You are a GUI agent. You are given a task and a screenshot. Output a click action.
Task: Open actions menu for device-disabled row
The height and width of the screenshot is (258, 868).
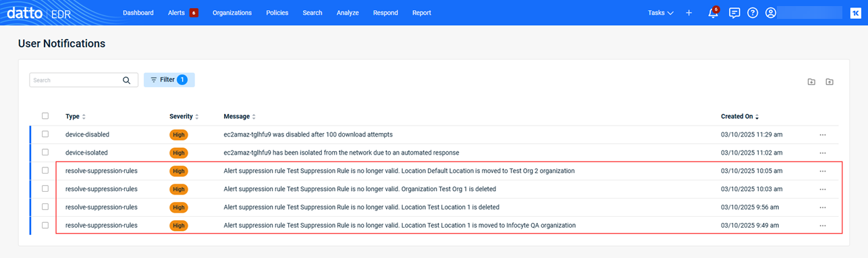click(x=822, y=135)
